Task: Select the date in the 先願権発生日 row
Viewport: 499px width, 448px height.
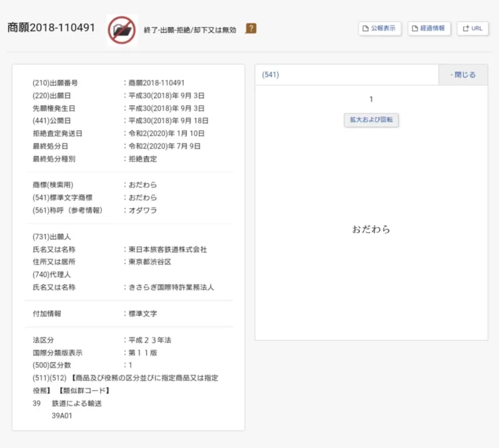Action: point(166,108)
